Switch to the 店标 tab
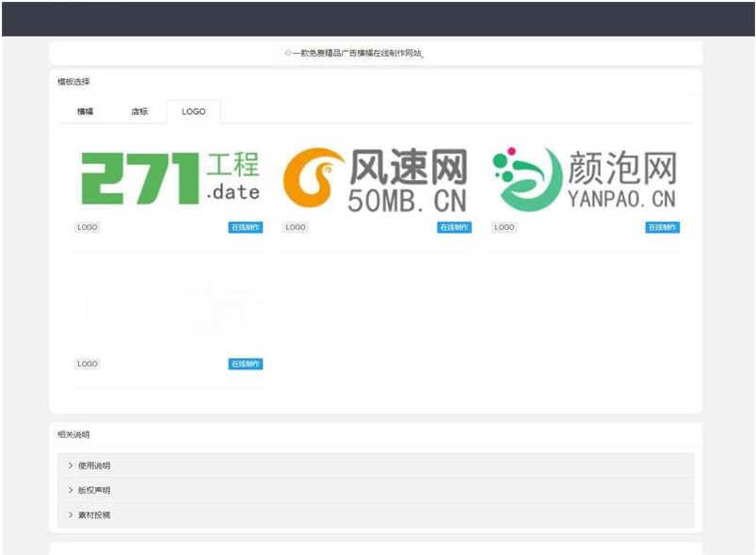756x555 pixels. click(139, 111)
